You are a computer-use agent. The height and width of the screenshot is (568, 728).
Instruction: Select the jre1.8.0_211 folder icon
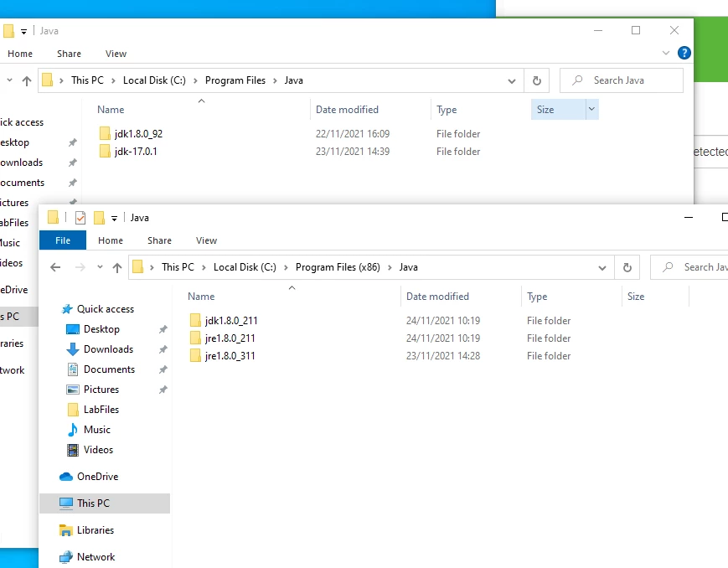195,338
